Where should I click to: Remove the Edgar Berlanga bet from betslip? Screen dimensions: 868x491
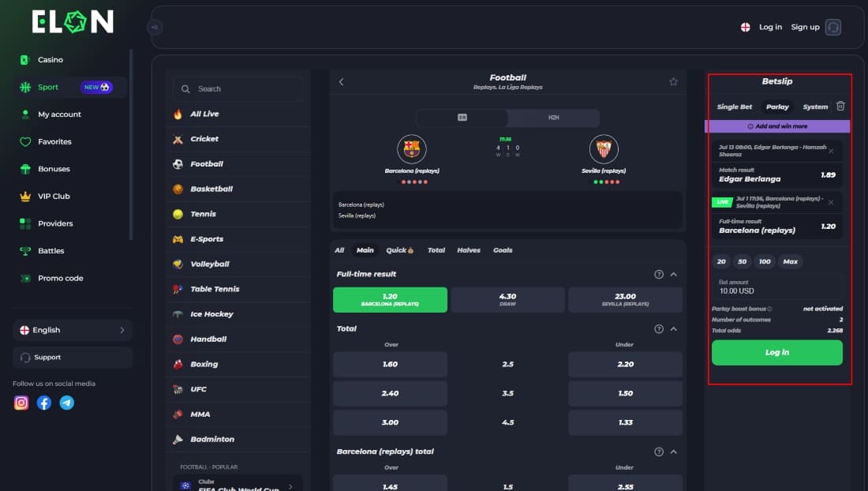[x=831, y=151]
